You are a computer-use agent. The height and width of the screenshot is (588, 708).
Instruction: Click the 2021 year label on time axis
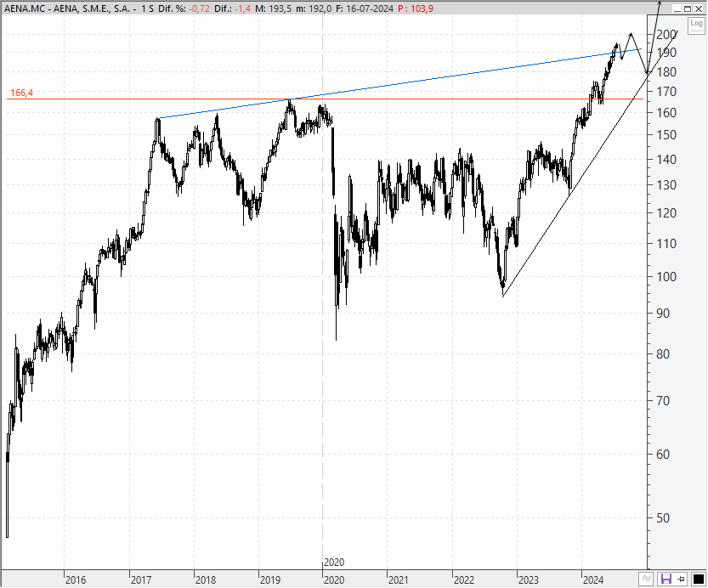pyautogui.click(x=399, y=580)
